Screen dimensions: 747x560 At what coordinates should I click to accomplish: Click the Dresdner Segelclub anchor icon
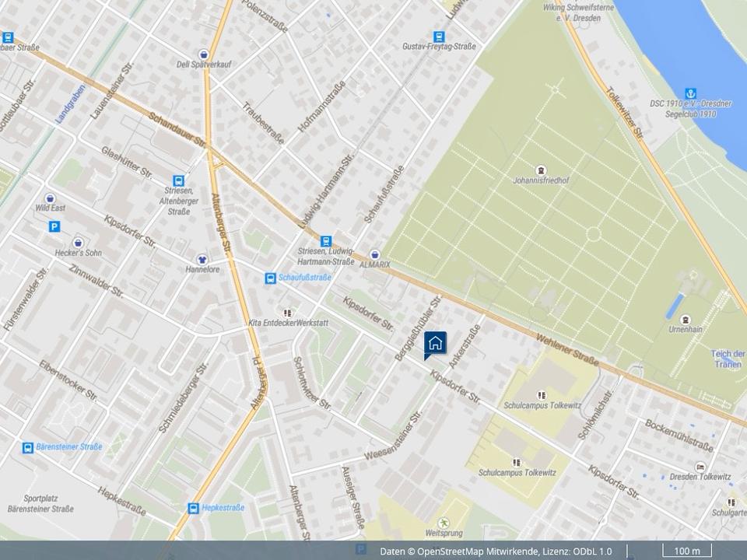(x=689, y=93)
